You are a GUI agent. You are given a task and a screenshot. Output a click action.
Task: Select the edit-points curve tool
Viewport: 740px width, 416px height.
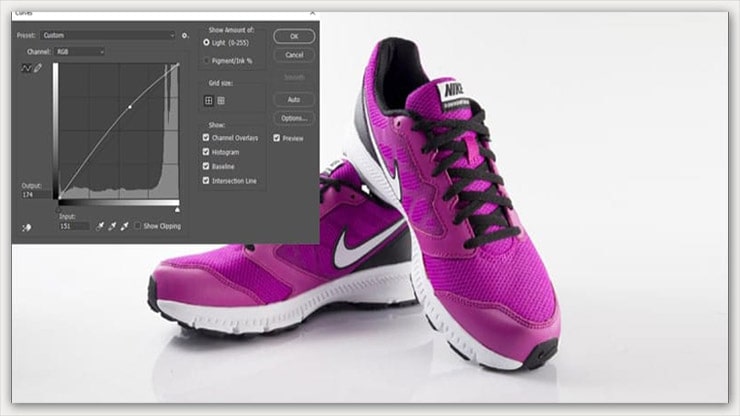point(26,69)
